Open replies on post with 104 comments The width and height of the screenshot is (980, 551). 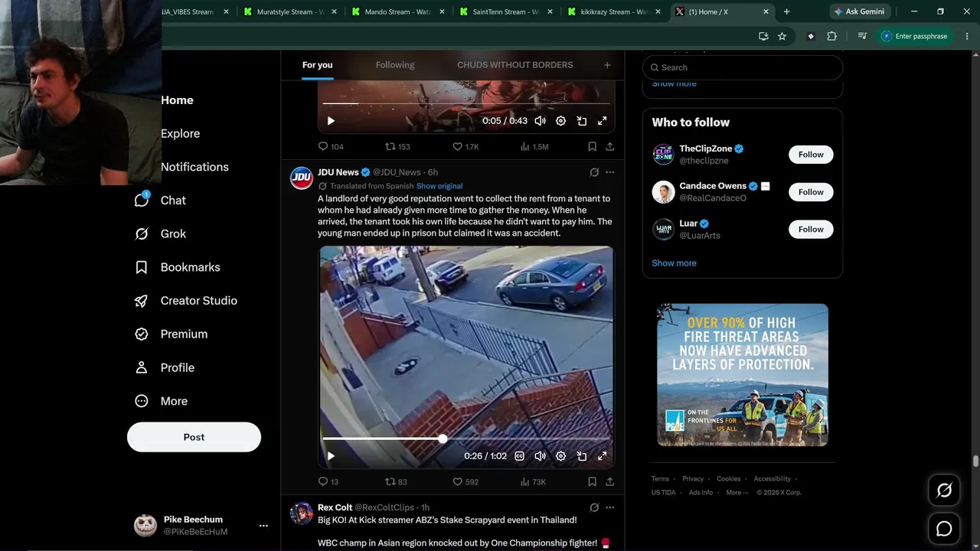click(331, 147)
